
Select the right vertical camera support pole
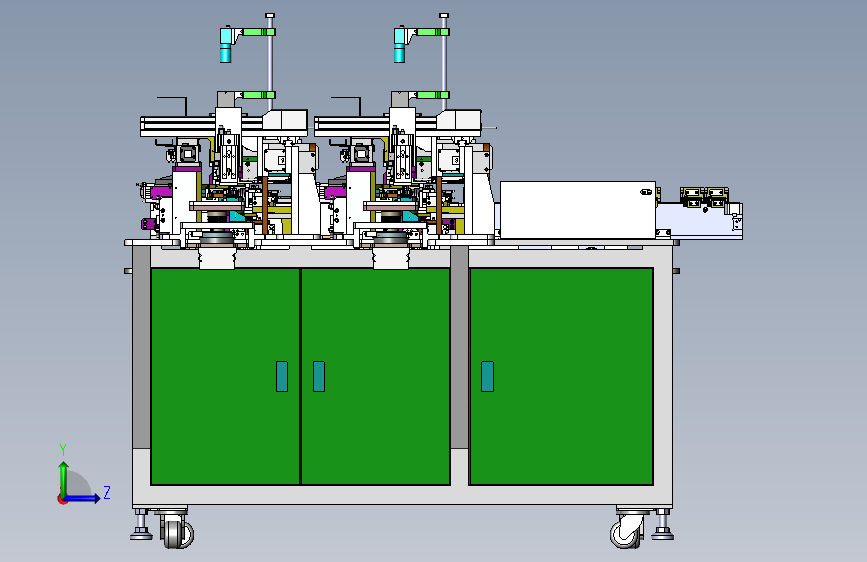click(x=444, y=64)
